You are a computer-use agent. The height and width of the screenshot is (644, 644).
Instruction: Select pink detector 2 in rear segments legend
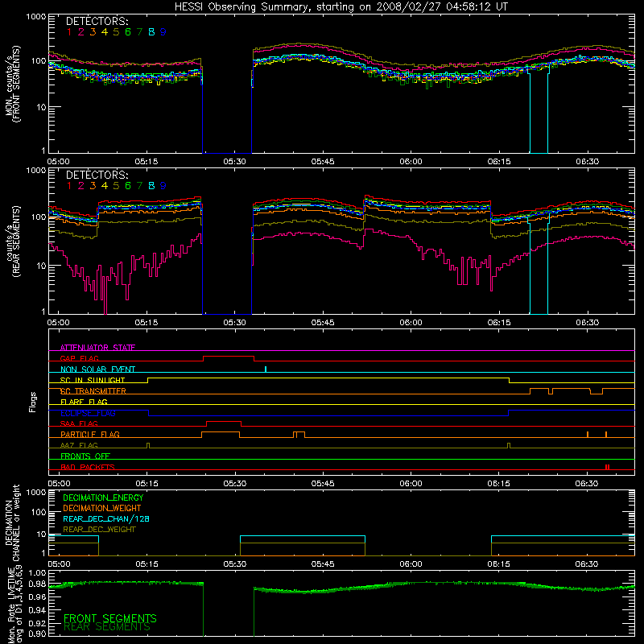coord(81,186)
